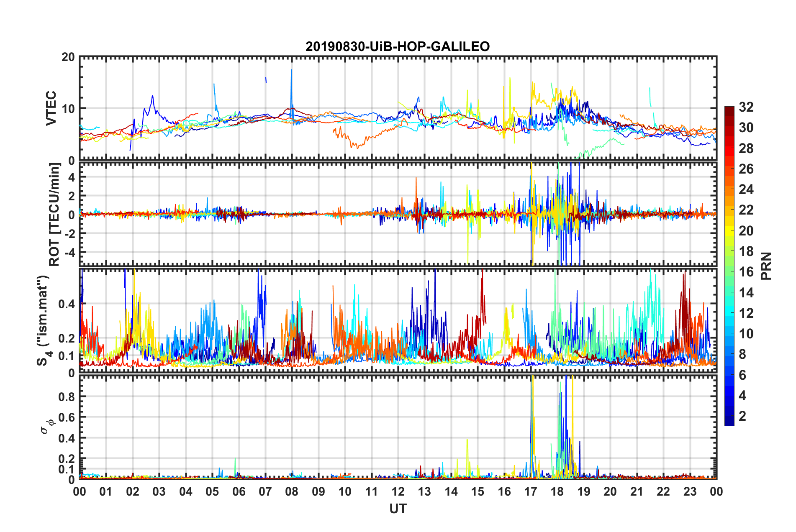Click colorbar tick label 8

point(742,354)
